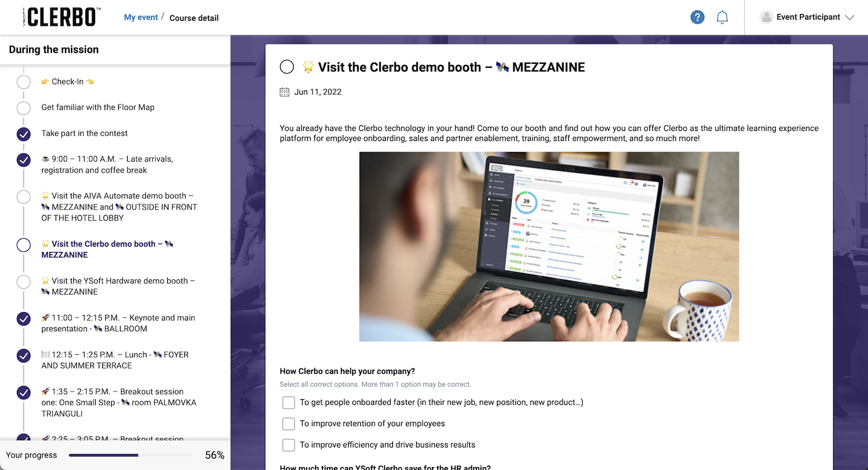868x470 pixels.
Task: Check To improve efficiency and drive business results
Action: 288,445
